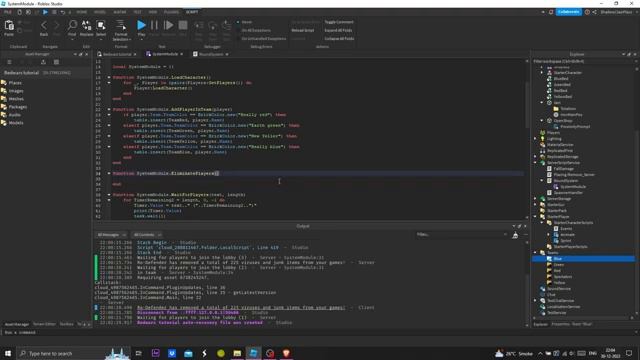Switch to the RoundSystem script tab
Screen dimensions: 640x360
pos(211,54)
